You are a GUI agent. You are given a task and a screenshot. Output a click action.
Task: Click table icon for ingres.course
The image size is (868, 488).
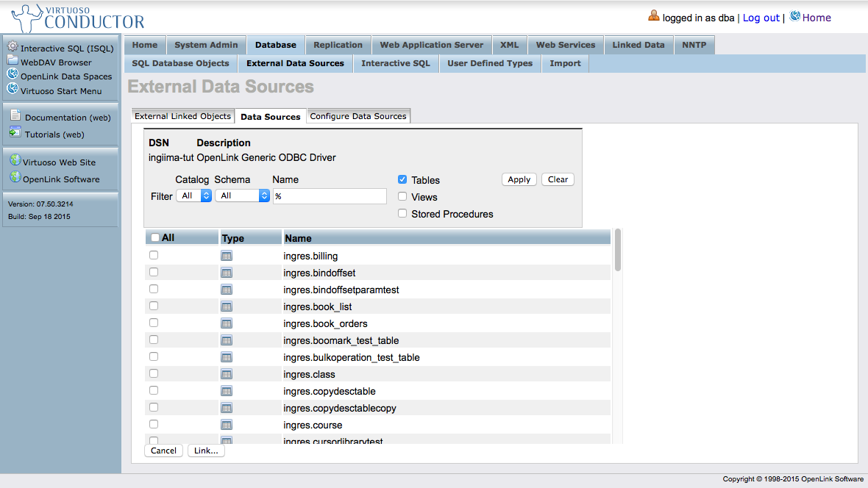(227, 425)
